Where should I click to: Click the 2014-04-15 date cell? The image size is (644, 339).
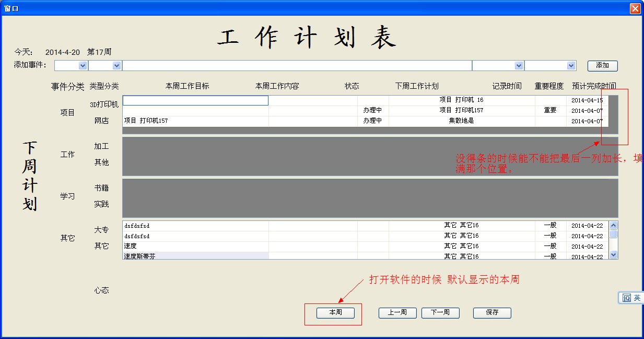tap(587, 100)
